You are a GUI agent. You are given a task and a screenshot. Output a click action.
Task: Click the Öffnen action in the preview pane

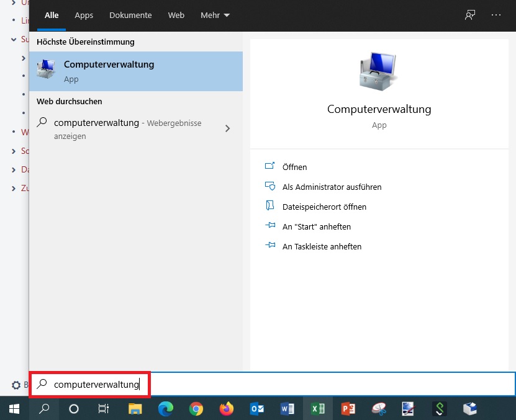point(294,167)
